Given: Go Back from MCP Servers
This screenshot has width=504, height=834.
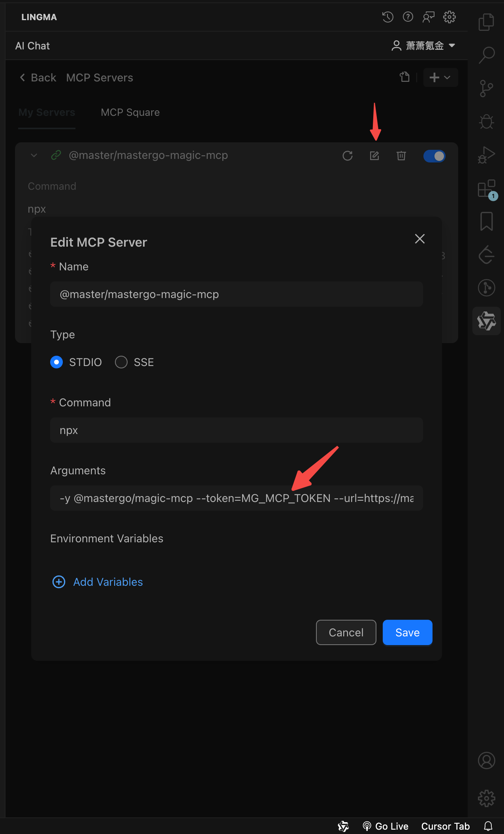Looking at the screenshot, I should 38,78.
